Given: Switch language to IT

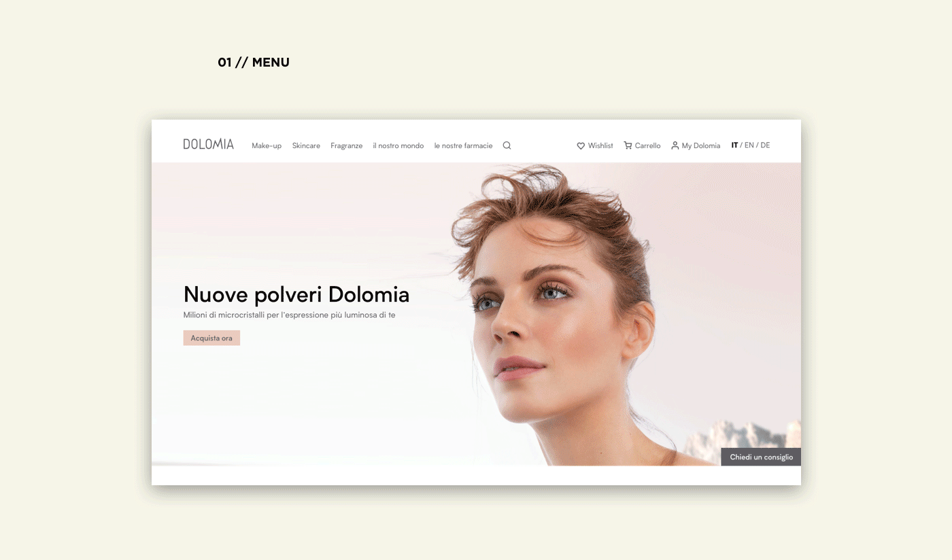Looking at the screenshot, I should point(734,145).
